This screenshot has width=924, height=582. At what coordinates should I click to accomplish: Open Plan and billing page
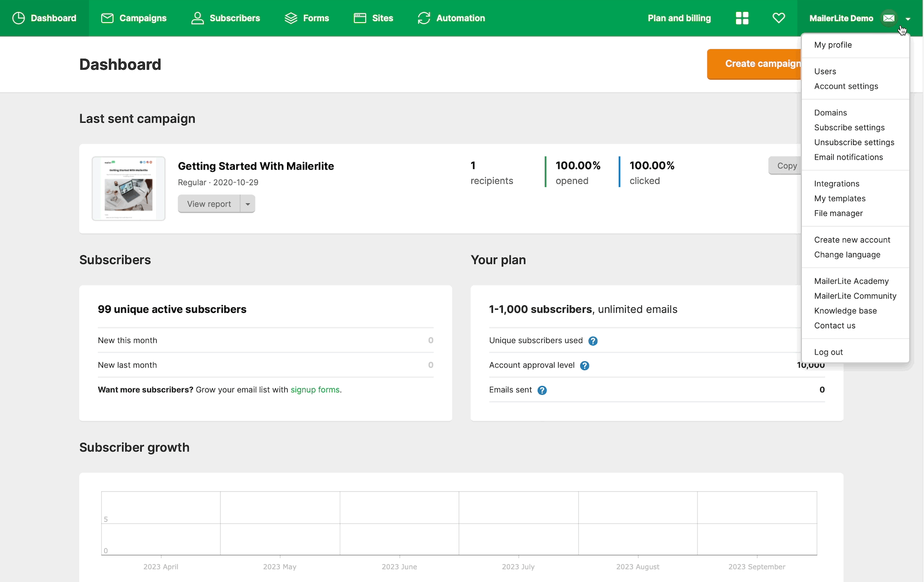click(x=679, y=18)
